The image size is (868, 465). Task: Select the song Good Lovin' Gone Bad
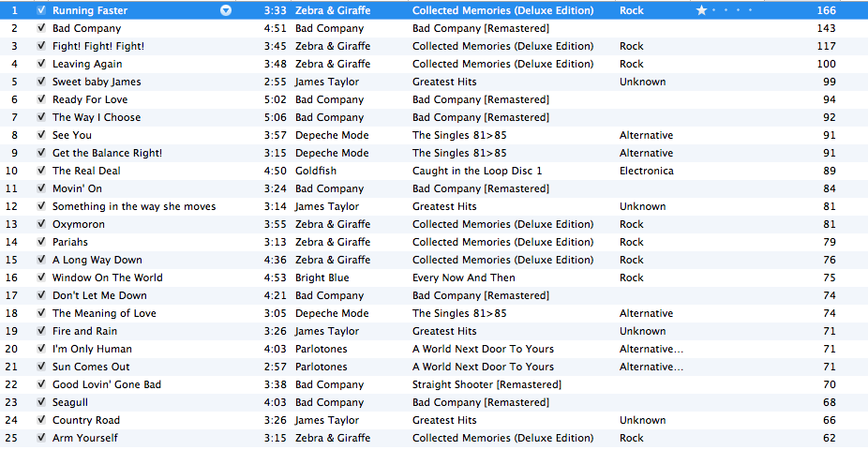pos(107,384)
